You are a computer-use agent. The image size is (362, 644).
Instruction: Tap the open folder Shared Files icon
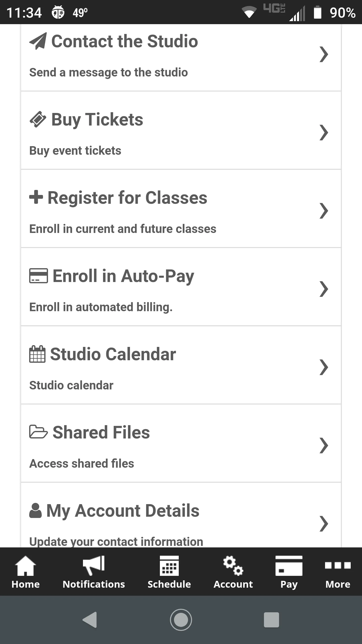[x=38, y=432]
